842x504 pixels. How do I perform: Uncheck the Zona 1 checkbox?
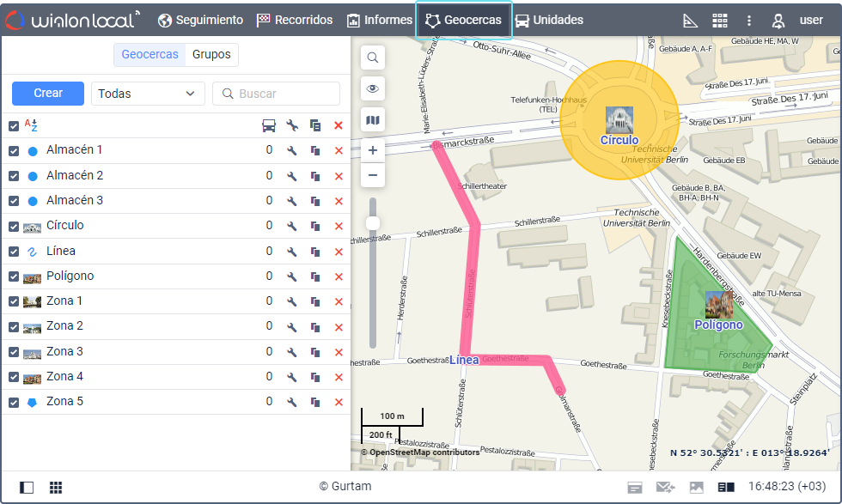point(14,301)
